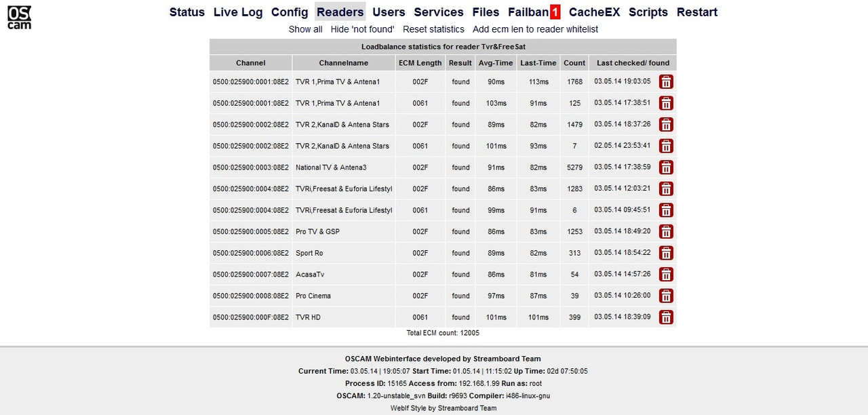Click timestamp 02.05.14 23:53:41

[623, 146]
